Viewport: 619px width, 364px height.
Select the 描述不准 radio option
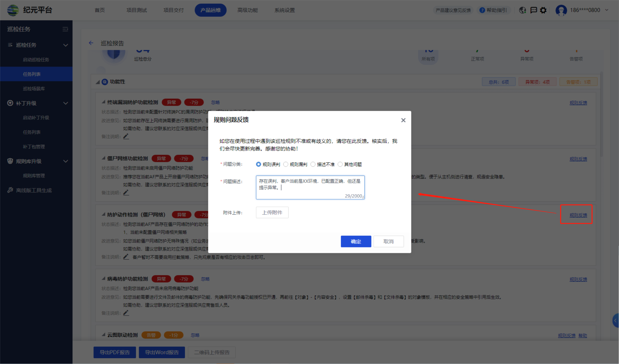(313, 164)
